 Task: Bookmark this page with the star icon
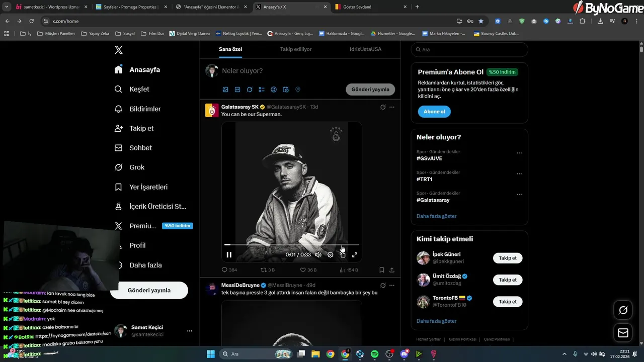click(481, 21)
